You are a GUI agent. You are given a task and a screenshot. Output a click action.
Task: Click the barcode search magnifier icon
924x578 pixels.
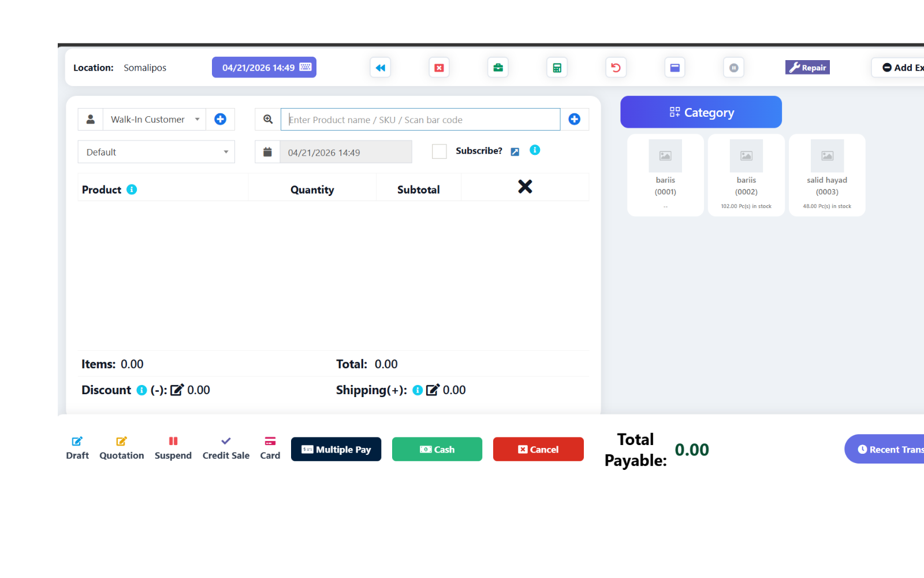pos(268,119)
